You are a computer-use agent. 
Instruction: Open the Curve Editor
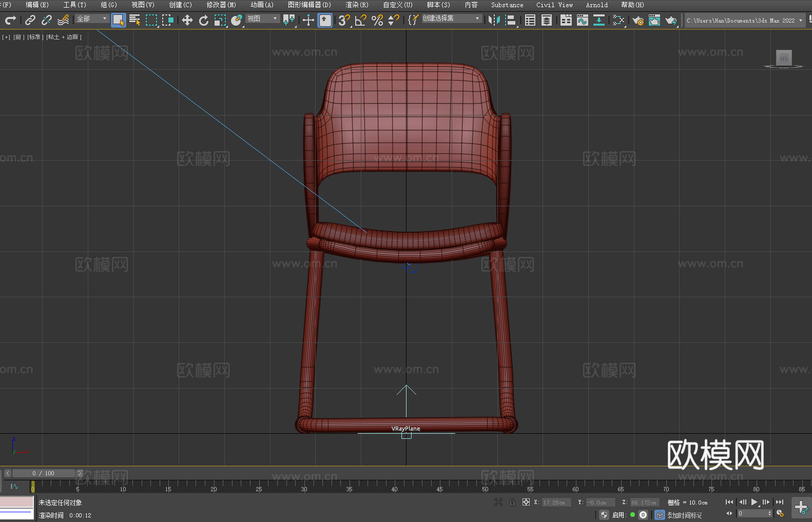(x=583, y=20)
